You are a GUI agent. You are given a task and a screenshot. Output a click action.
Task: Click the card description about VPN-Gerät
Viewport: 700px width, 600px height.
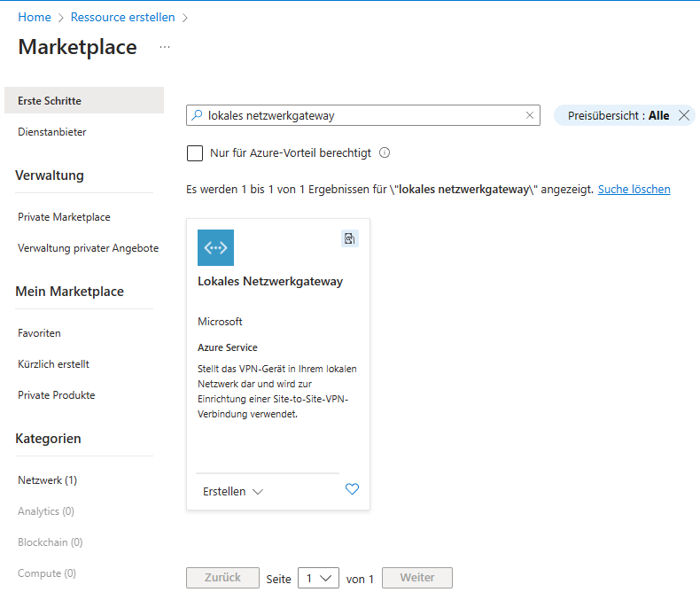pyautogui.click(x=276, y=392)
